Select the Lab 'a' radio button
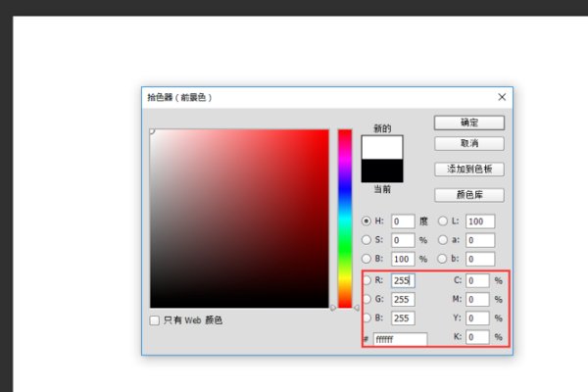The width and height of the screenshot is (588, 392). (442, 240)
